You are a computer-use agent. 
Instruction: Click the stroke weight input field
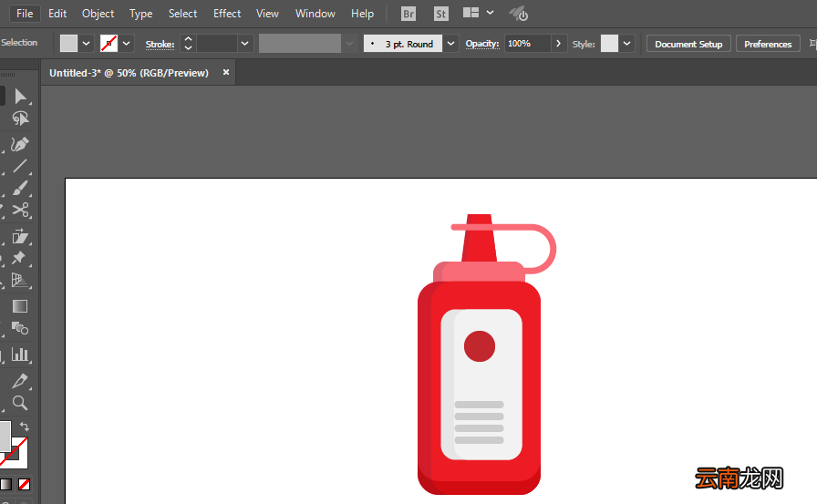point(217,43)
